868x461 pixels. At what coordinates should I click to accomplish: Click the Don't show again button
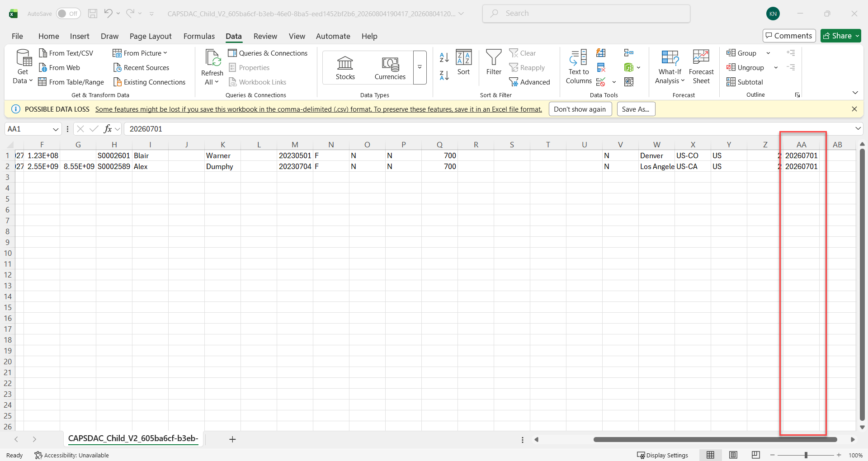pos(580,109)
